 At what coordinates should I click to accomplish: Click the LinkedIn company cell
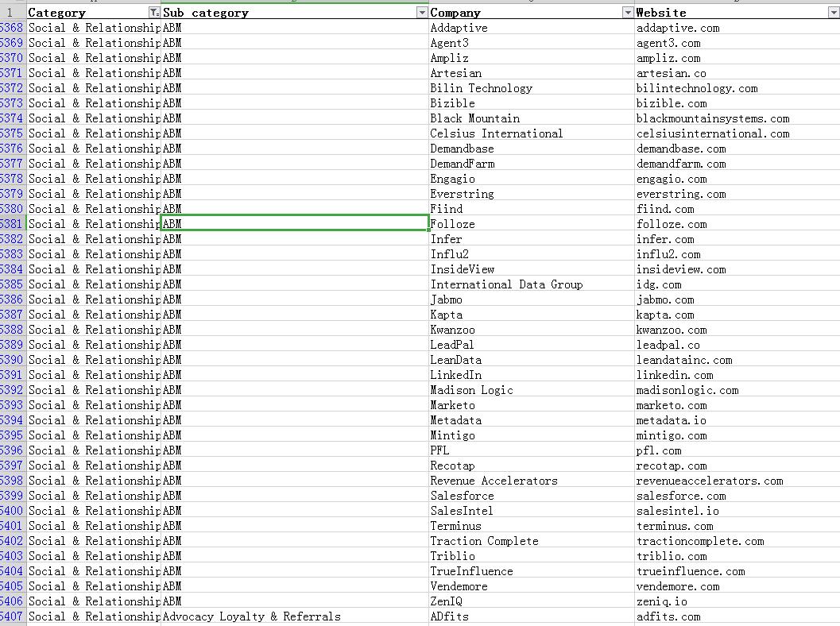[532, 375]
